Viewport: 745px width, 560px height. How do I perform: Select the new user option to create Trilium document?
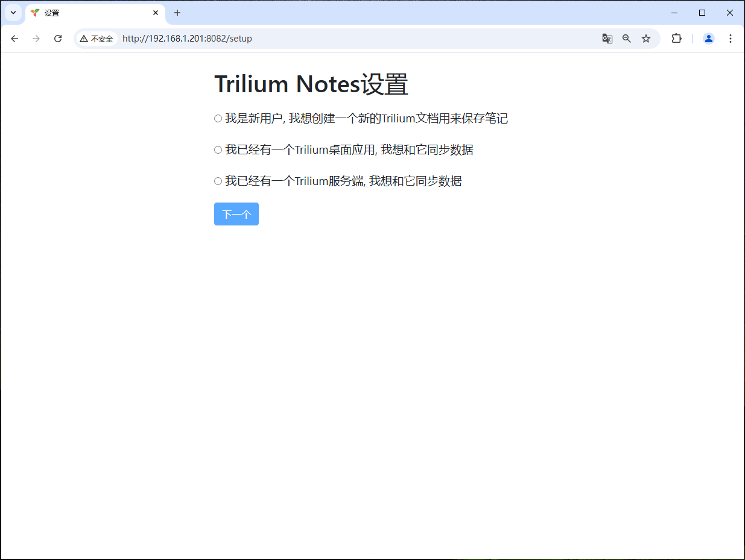[218, 118]
